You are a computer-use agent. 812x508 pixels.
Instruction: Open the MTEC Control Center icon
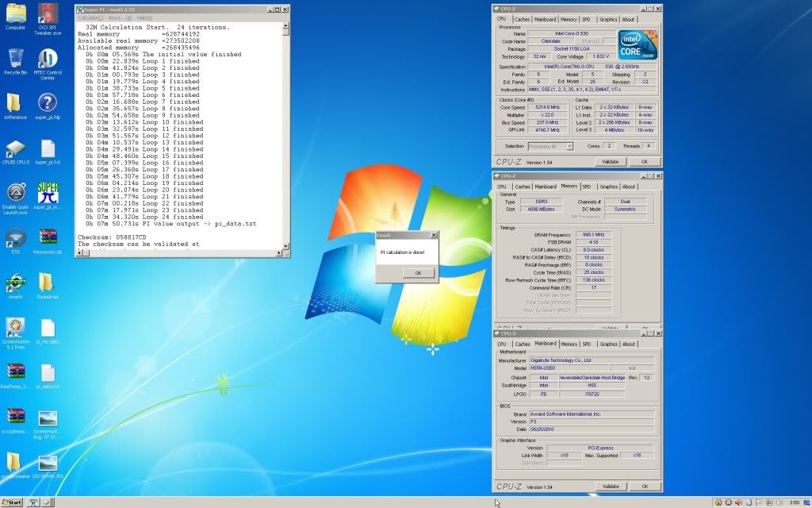(48, 59)
